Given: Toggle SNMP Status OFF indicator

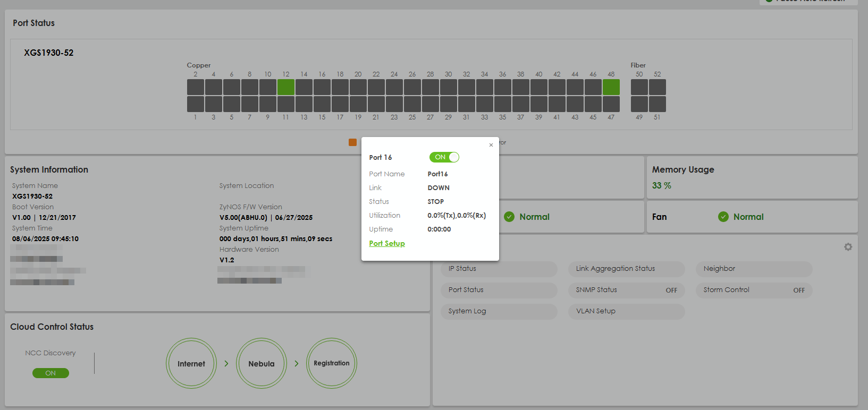Looking at the screenshot, I should coord(671,291).
